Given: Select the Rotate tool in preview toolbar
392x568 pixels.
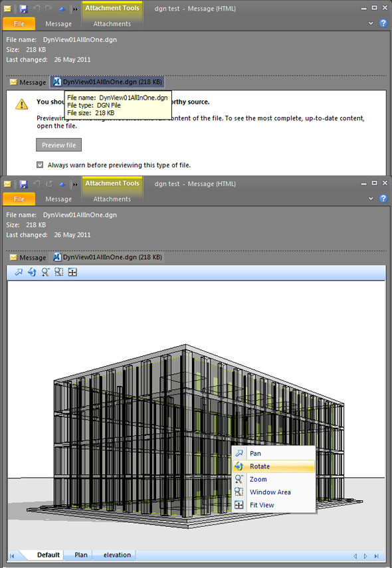Looking at the screenshot, I should (32, 272).
